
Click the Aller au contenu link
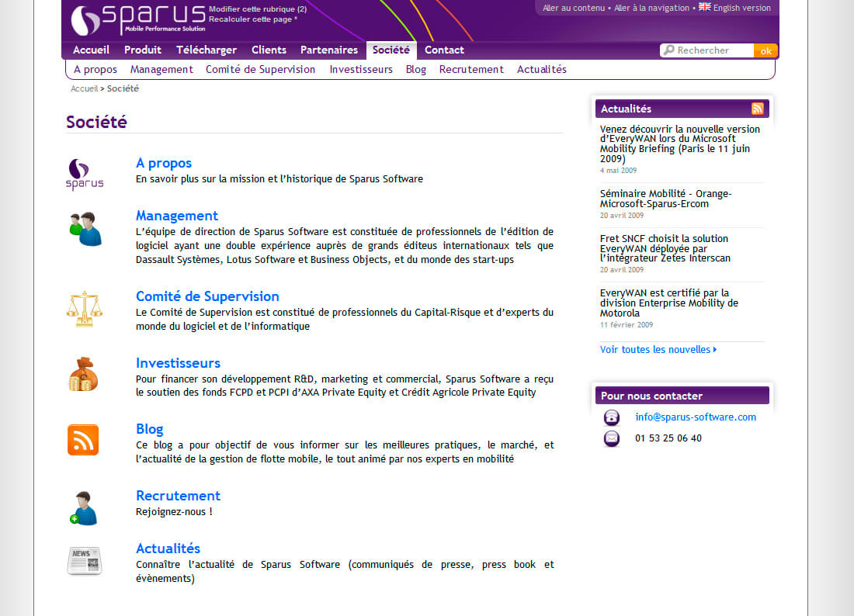coord(574,8)
